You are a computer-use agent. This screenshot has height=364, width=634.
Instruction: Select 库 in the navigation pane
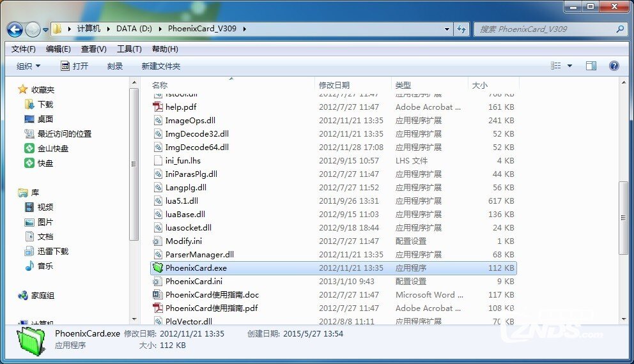pos(35,193)
